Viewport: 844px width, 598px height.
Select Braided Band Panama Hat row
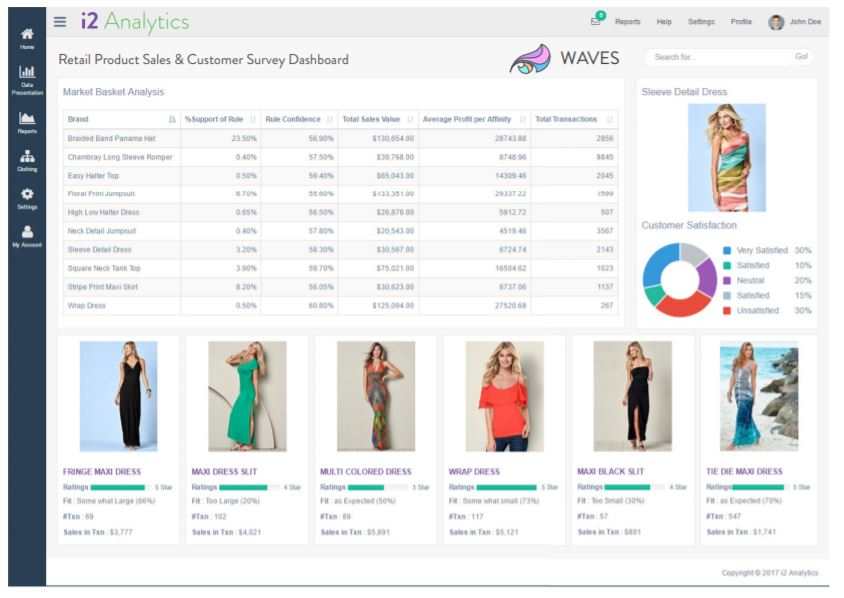(x=340, y=138)
